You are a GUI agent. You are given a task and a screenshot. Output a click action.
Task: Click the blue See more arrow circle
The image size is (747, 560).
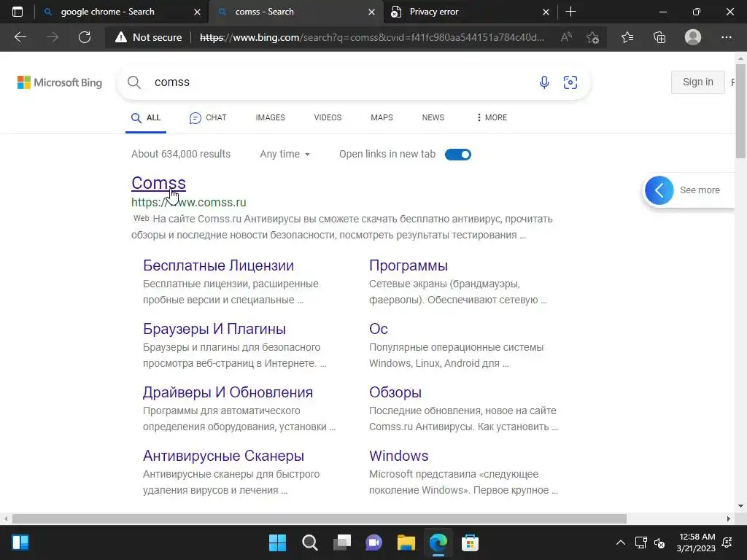click(x=659, y=190)
